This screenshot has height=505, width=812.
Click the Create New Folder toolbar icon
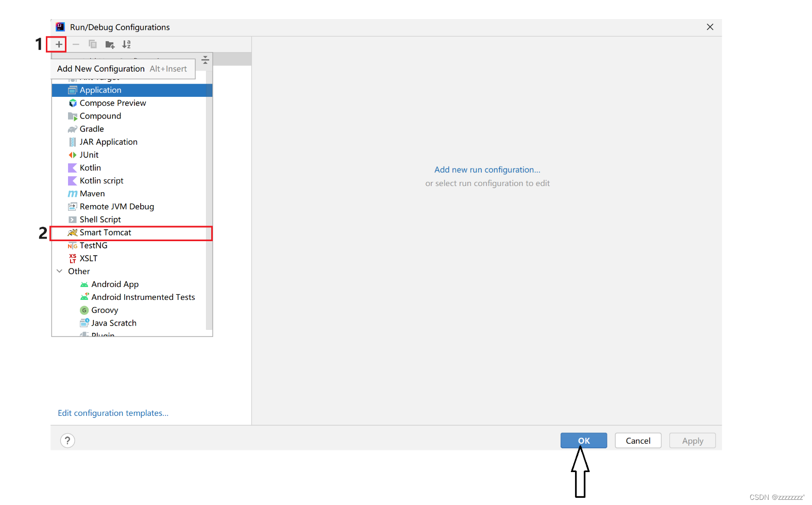coord(110,44)
